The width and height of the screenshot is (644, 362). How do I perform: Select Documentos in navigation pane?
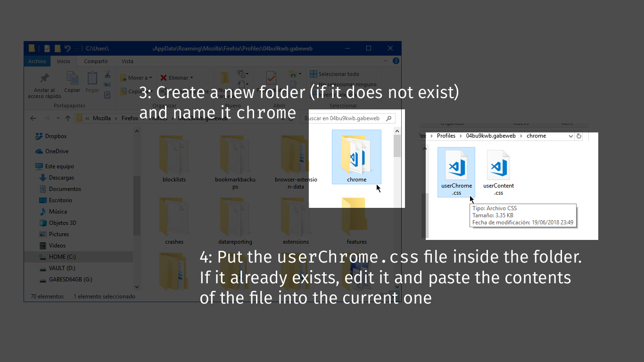(65, 189)
